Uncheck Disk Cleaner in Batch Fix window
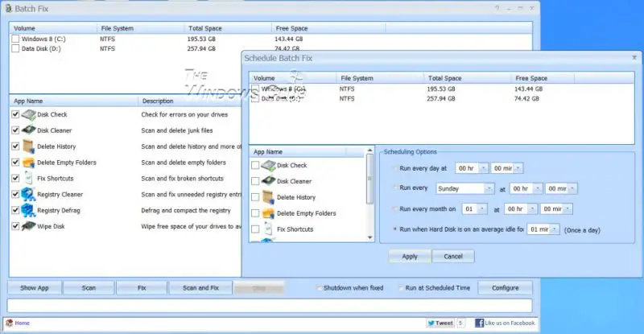Image resolution: width=644 pixels, height=334 pixels. click(15, 130)
